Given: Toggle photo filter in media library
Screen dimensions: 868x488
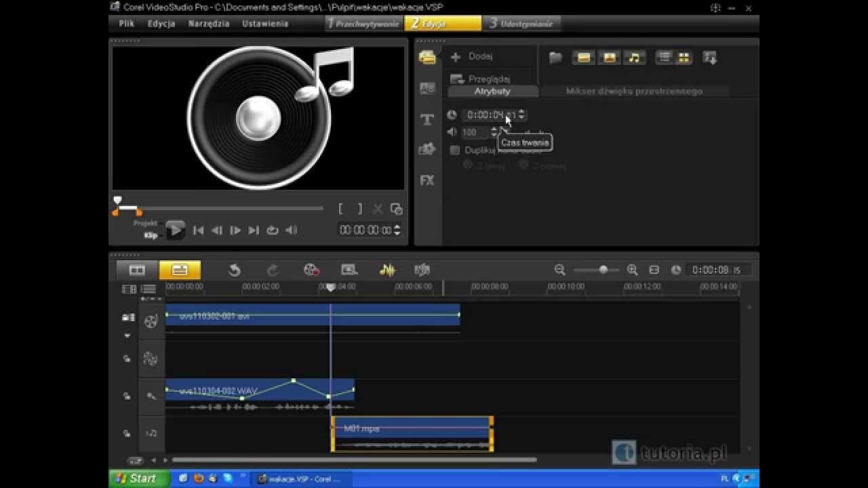Looking at the screenshot, I should pos(609,58).
